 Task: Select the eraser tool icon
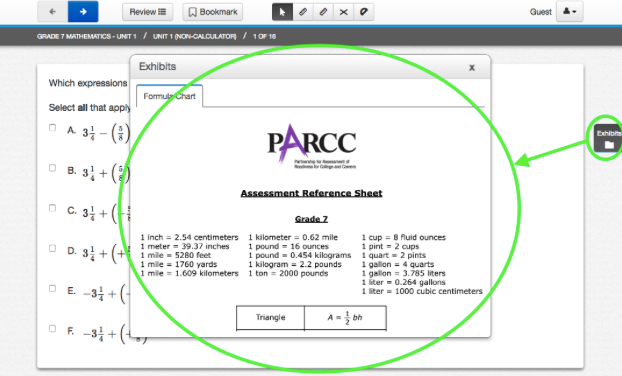point(364,12)
